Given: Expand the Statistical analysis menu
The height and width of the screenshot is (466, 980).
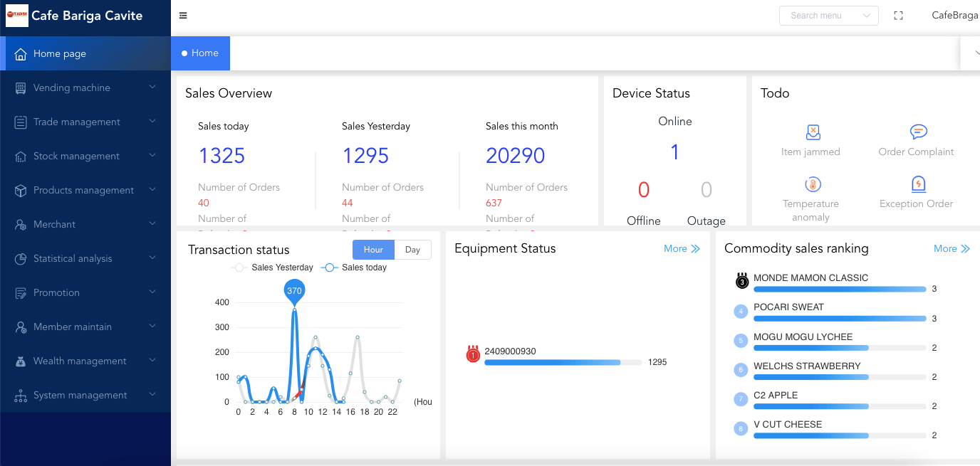Looking at the screenshot, I should click(85, 258).
